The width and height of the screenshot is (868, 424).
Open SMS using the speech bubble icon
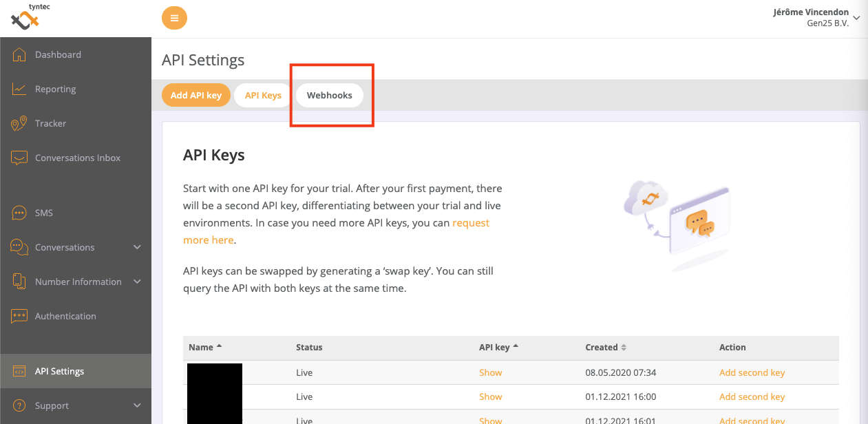click(19, 213)
